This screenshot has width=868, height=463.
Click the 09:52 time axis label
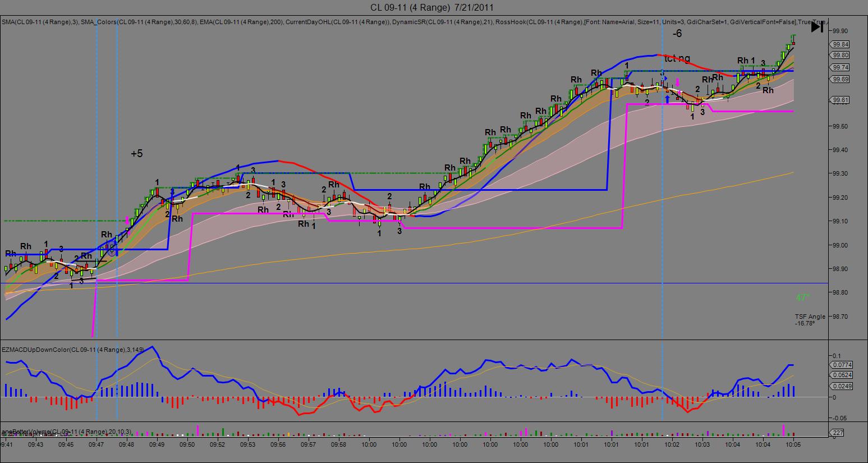coord(217,444)
